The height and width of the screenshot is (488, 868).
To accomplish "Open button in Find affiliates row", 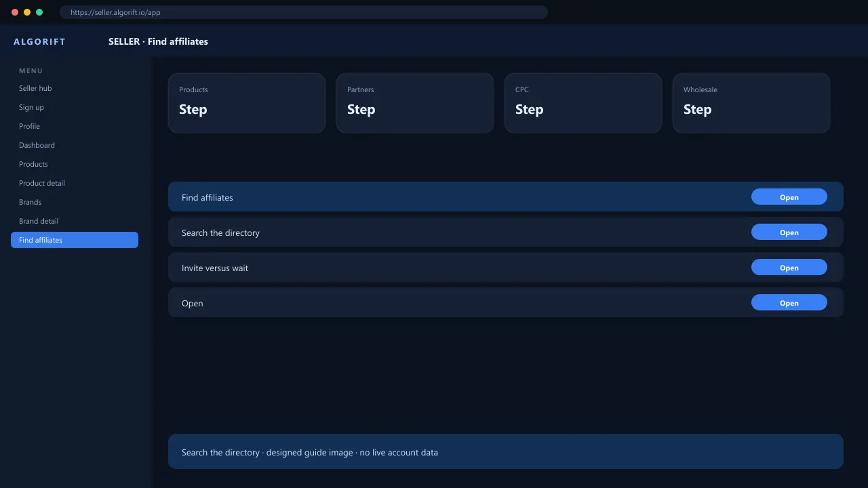I will tap(789, 197).
